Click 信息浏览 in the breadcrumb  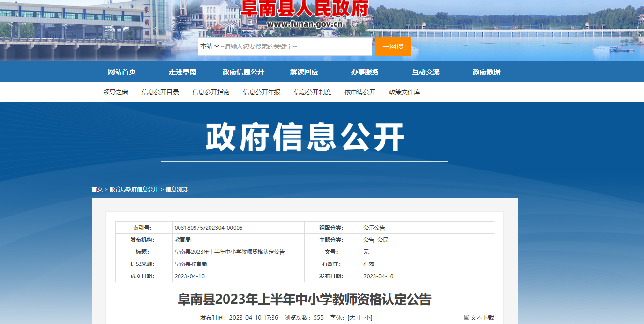[177, 189]
